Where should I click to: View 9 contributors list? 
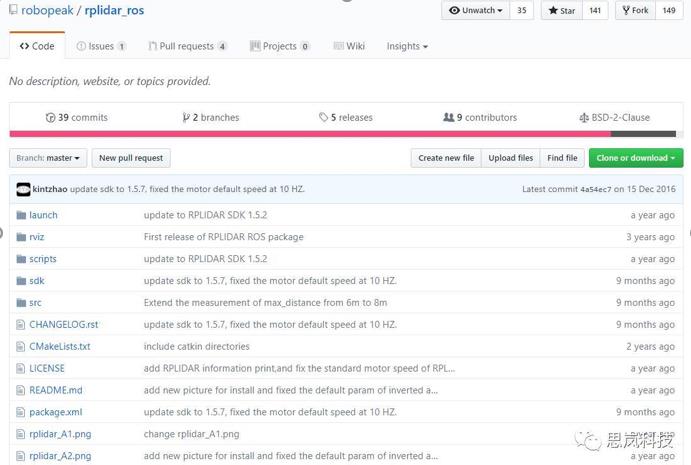point(480,117)
